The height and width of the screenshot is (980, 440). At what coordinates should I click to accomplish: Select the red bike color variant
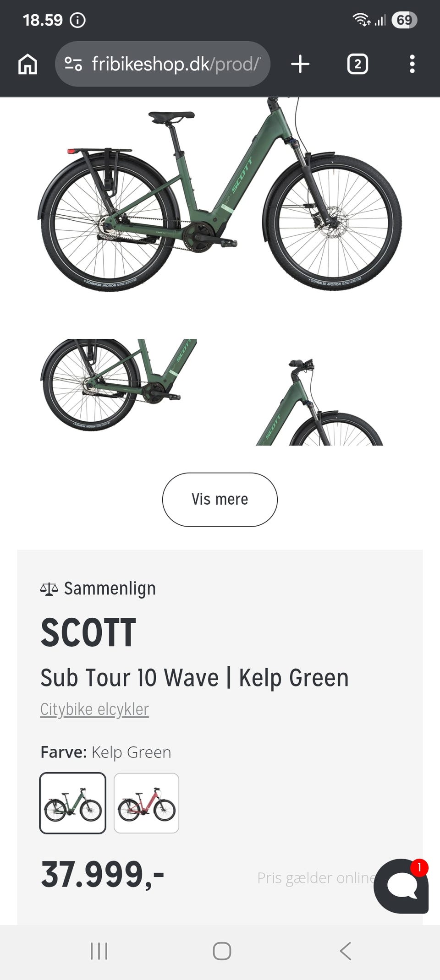pyautogui.click(x=146, y=803)
